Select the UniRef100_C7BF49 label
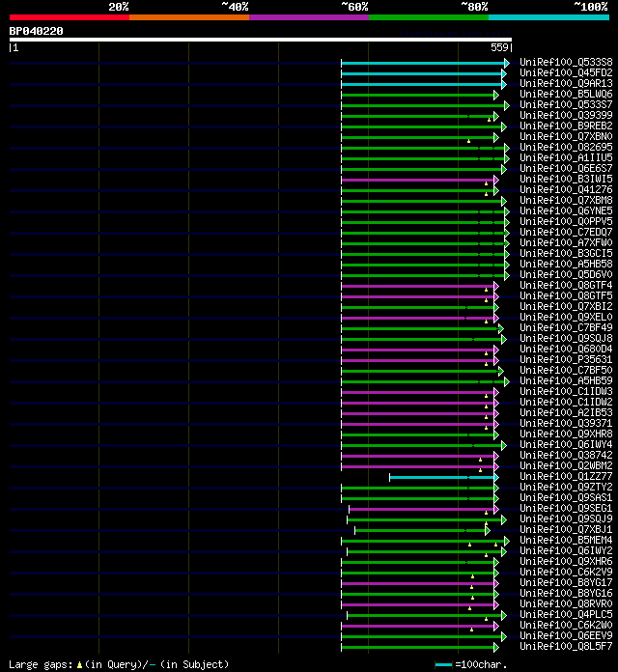Image resolution: width=618 pixels, height=672 pixels. [566, 328]
